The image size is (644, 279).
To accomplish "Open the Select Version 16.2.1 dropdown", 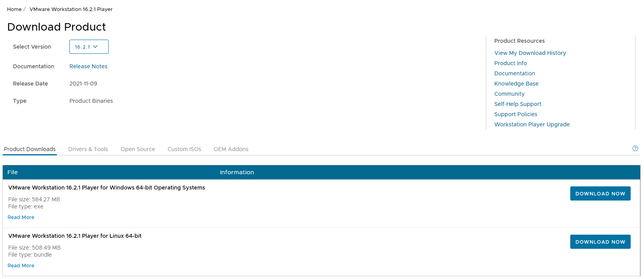I will pyautogui.click(x=89, y=47).
